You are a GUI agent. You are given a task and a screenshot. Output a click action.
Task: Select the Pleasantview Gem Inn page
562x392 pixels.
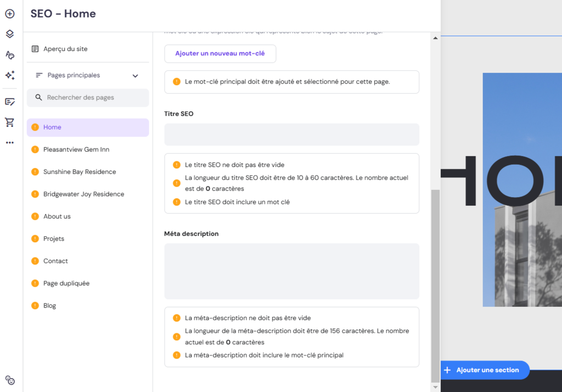[x=76, y=149]
